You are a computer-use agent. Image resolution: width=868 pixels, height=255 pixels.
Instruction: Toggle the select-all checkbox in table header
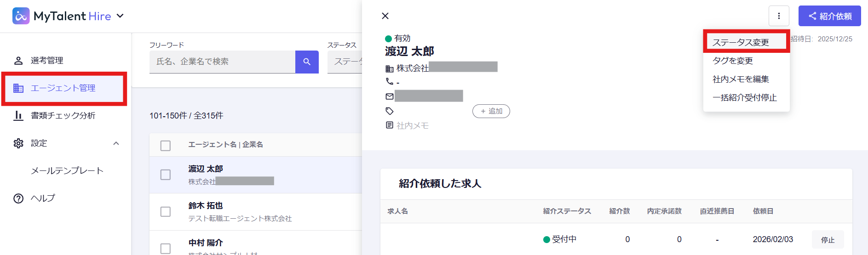(166, 146)
